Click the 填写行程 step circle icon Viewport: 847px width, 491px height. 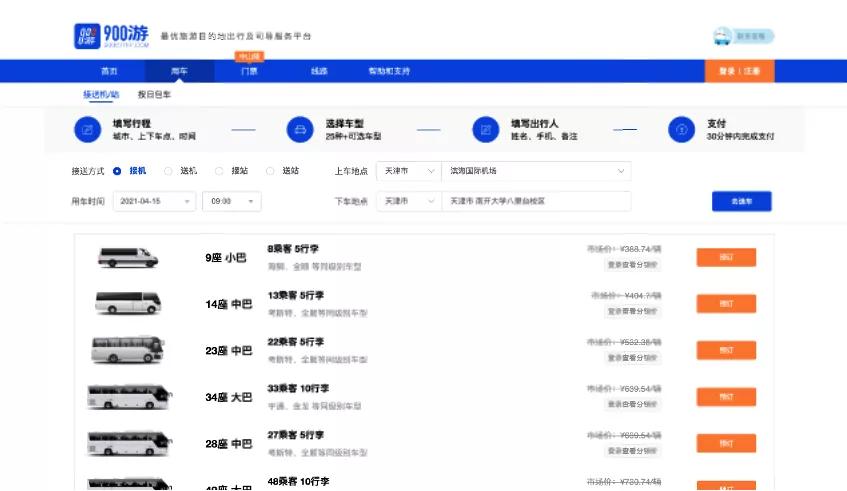point(88,130)
